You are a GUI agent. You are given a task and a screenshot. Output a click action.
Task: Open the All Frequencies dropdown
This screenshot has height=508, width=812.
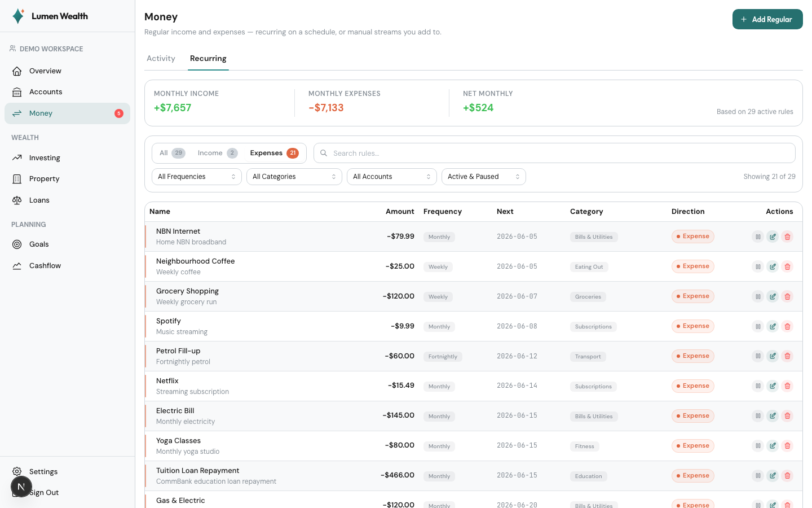pyautogui.click(x=197, y=177)
